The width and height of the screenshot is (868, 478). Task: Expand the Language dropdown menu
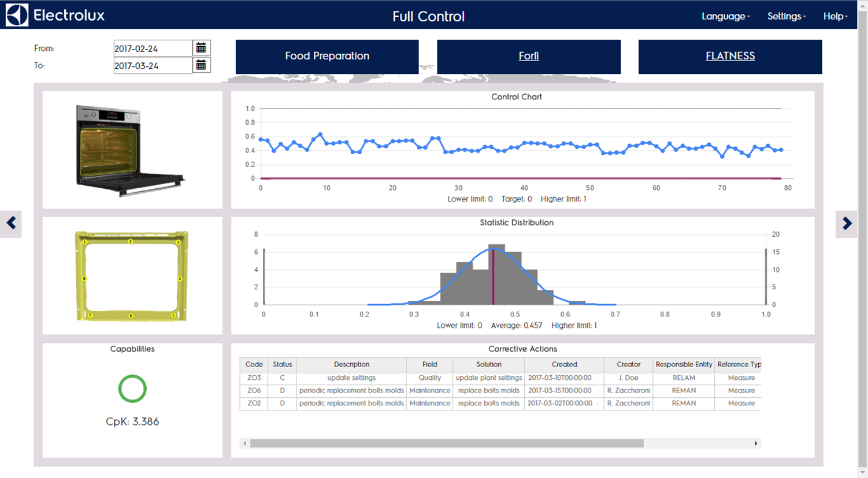[x=725, y=16]
